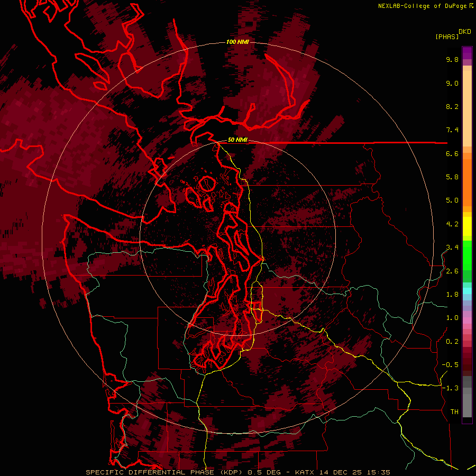Select the -0.5 scale value
Viewport: 476px width, 476px height.
click(x=450, y=365)
